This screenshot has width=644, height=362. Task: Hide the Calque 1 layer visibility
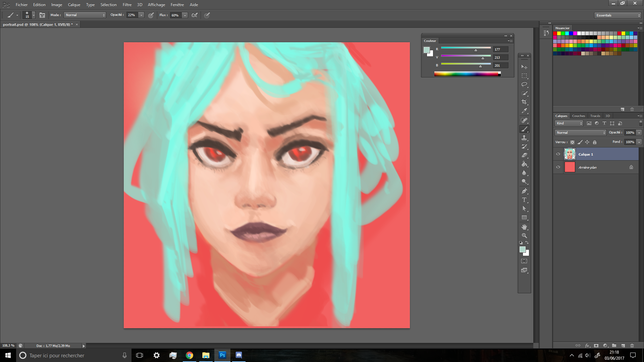click(558, 154)
